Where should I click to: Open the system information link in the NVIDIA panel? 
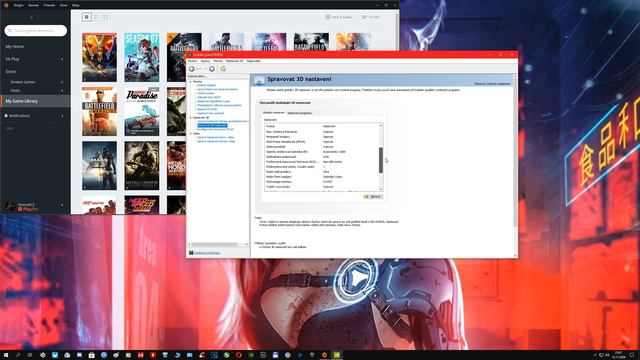(x=207, y=253)
